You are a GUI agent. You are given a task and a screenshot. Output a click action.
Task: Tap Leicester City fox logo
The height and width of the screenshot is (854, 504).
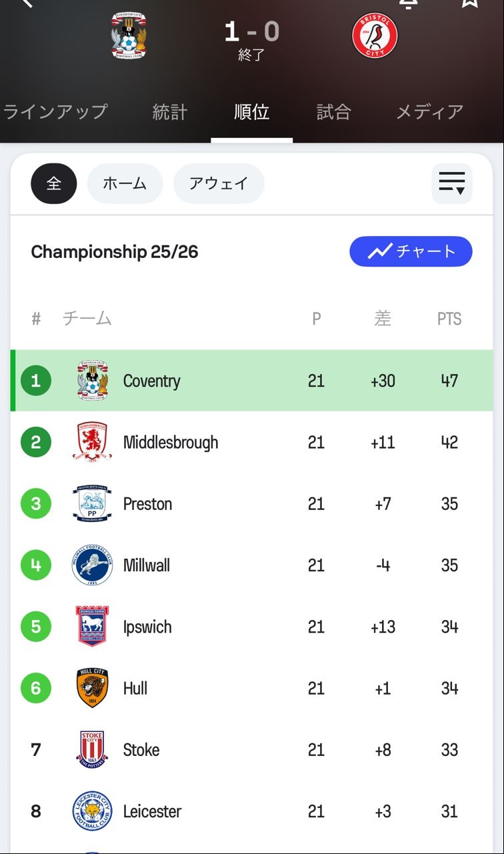point(92,811)
